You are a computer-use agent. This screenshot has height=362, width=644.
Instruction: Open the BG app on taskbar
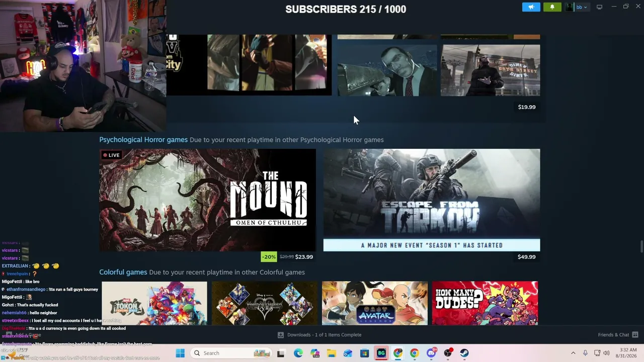[381, 353]
